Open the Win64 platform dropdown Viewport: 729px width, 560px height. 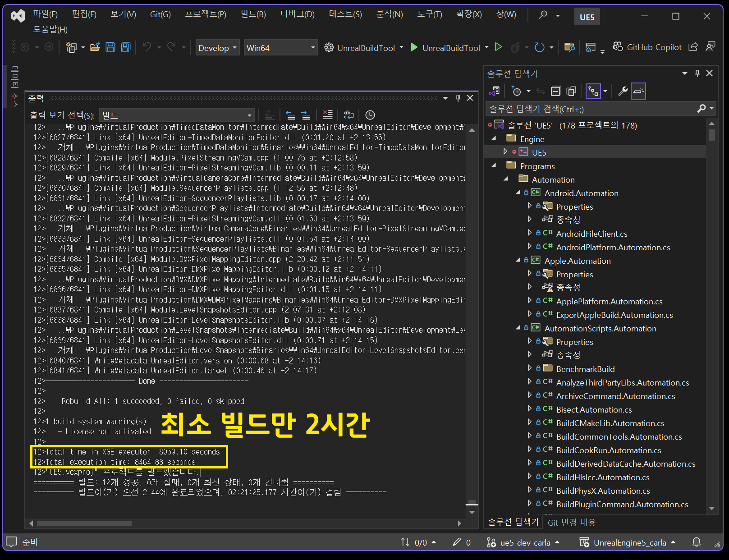[x=281, y=47]
